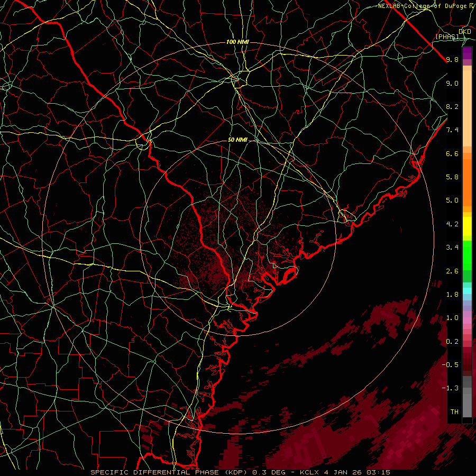Click the 1.8 value on the color scale
The width and height of the screenshot is (476, 476).
pos(452,295)
